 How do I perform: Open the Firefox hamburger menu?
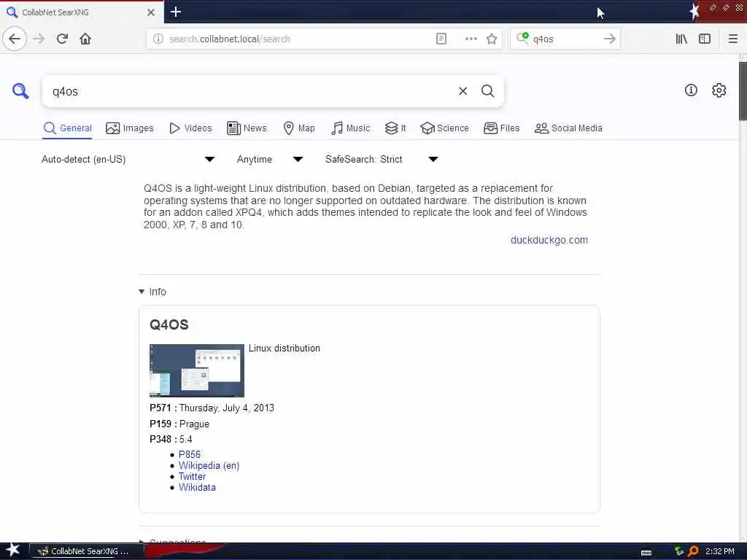[x=732, y=39]
